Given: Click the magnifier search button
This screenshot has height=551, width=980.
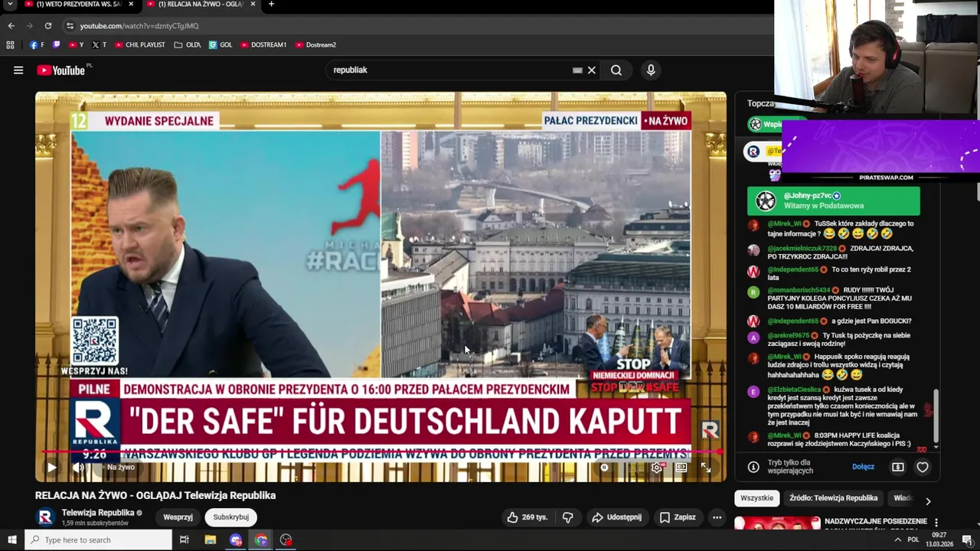Looking at the screenshot, I should tap(616, 70).
